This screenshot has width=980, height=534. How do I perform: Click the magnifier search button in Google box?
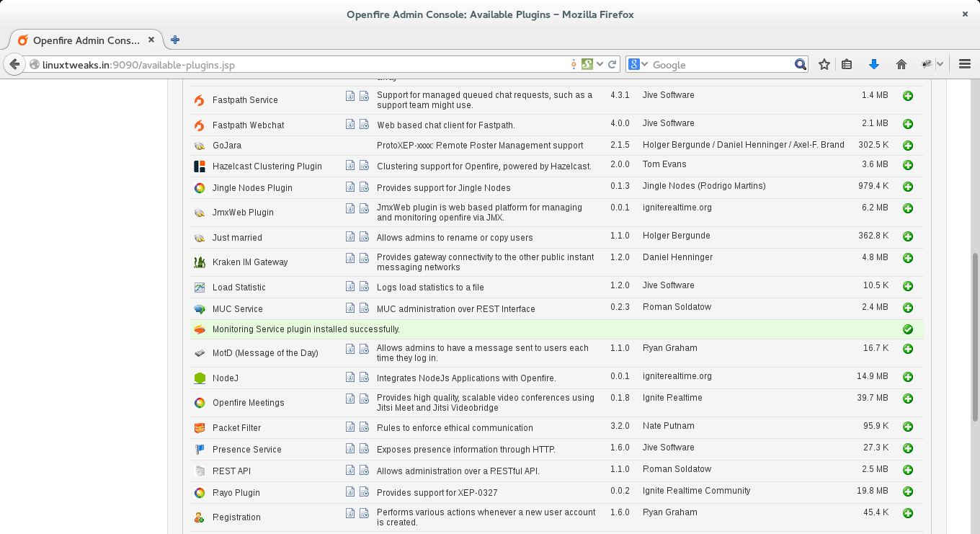tap(800, 64)
